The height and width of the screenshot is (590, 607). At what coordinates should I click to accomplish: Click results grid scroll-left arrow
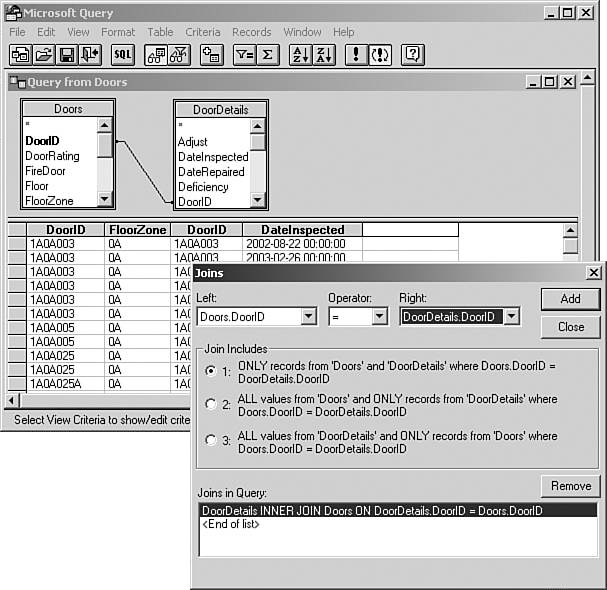tap(11, 400)
